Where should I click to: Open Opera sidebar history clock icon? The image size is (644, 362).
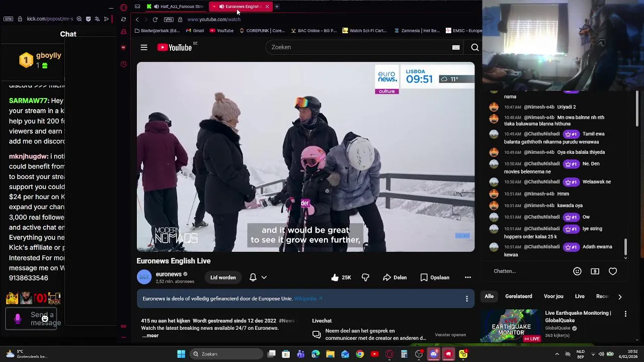[124, 64]
